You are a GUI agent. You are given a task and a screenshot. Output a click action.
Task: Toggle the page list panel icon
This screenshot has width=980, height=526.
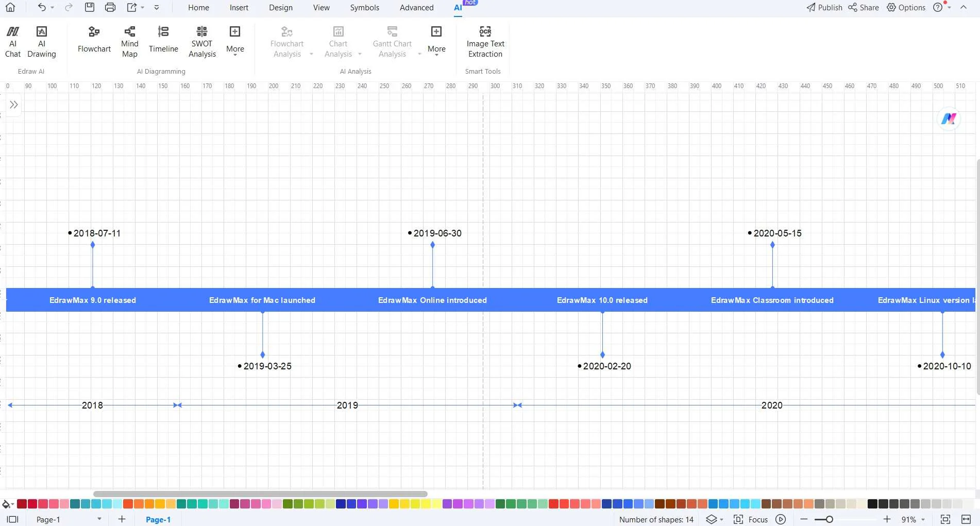point(13,519)
